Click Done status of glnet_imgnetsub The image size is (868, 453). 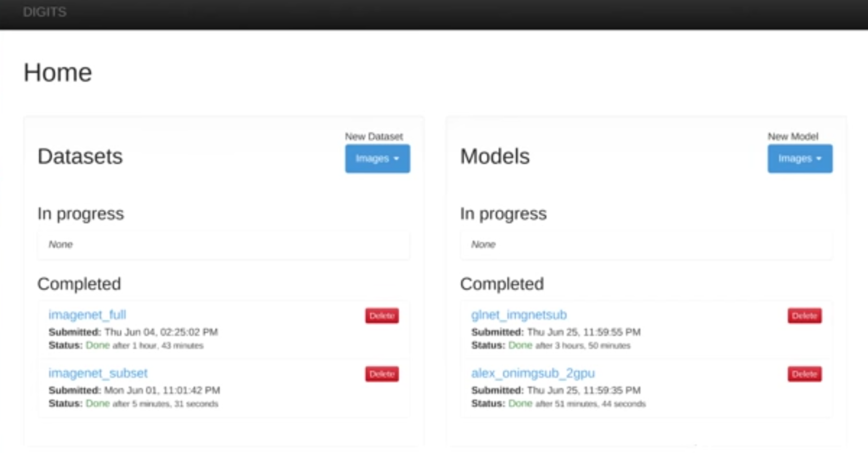point(520,345)
